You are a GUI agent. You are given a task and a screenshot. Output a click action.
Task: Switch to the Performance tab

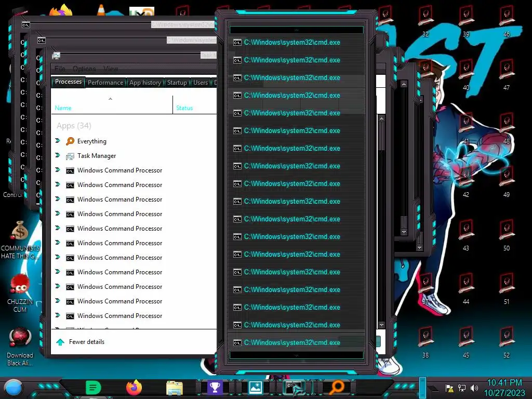[105, 83]
